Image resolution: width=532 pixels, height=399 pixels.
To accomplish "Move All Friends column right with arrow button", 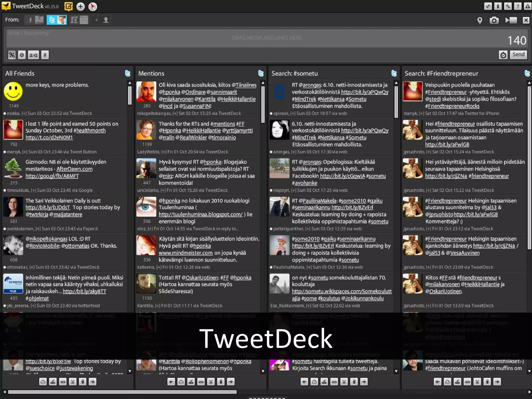I will coord(92,382).
